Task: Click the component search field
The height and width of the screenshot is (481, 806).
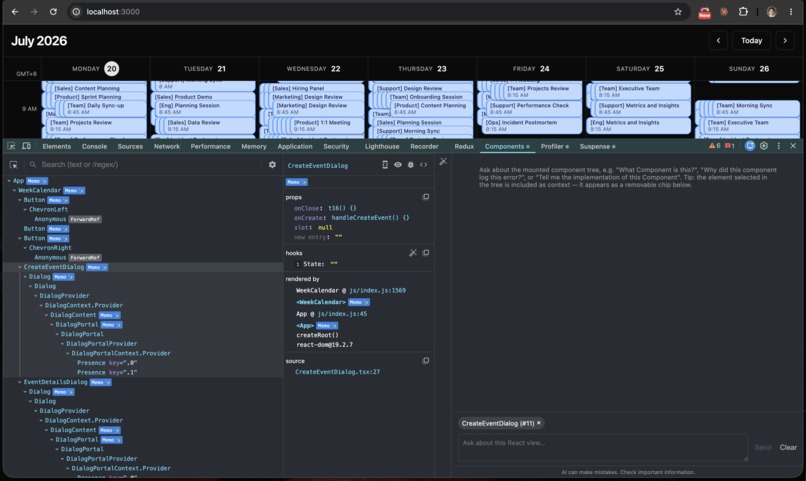Action: point(149,164)
